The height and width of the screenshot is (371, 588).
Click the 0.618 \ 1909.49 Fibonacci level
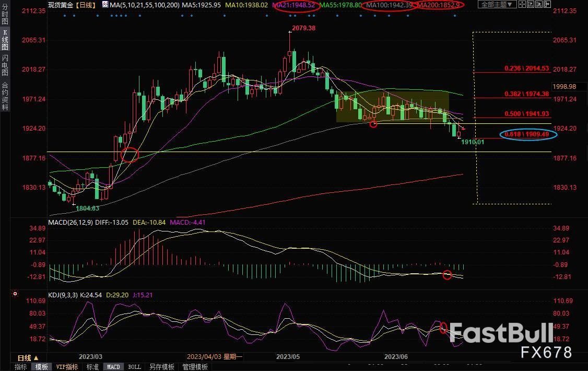pos(526,134)
